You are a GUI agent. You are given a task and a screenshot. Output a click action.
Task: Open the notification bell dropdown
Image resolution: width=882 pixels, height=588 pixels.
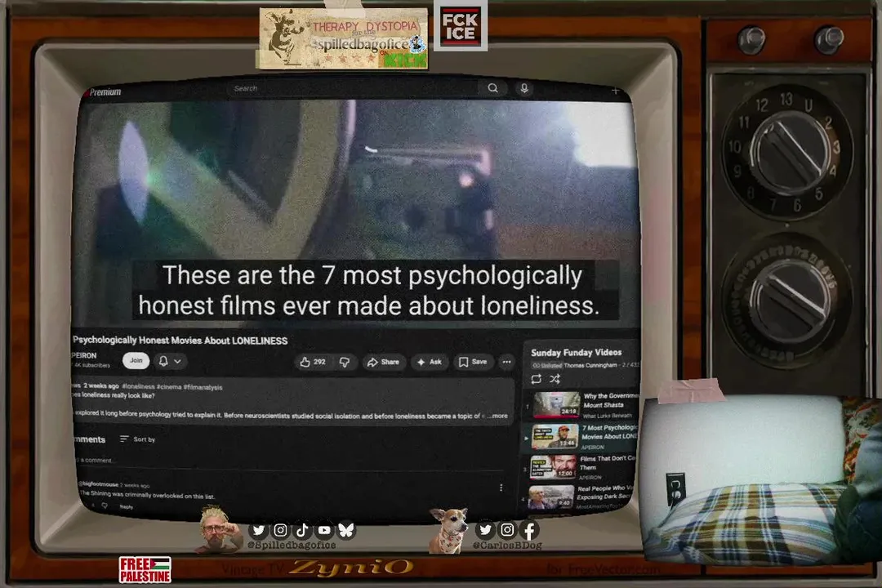click(x=169, y=361)
